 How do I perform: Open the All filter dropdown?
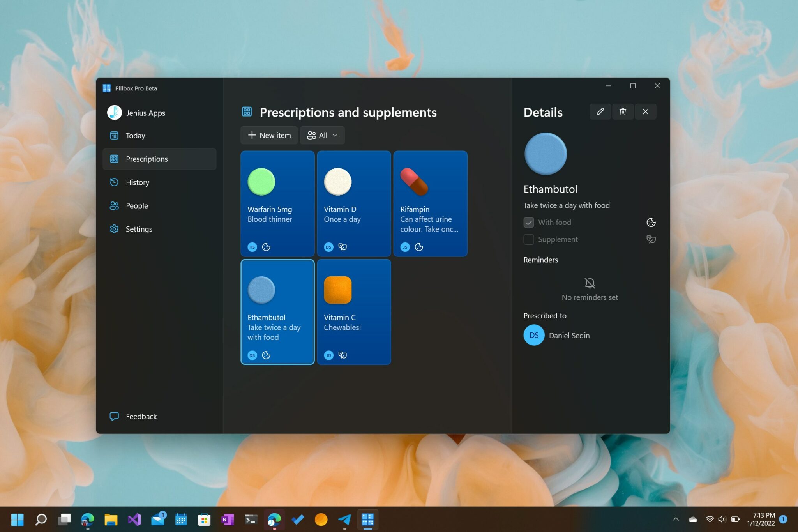[x=322, y=135]
